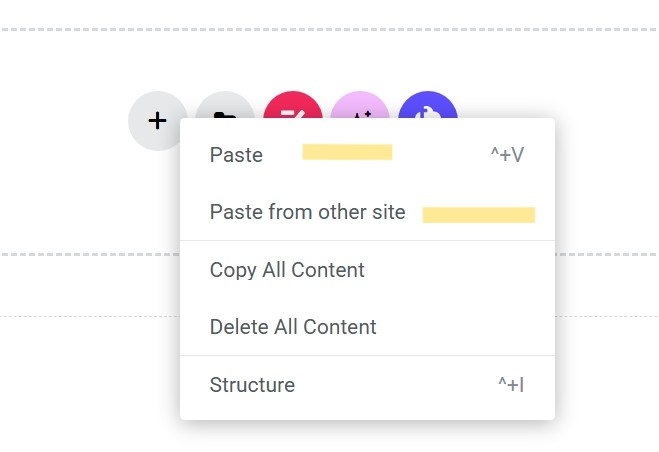Choose Paste from the context menu

pos(236,155)
